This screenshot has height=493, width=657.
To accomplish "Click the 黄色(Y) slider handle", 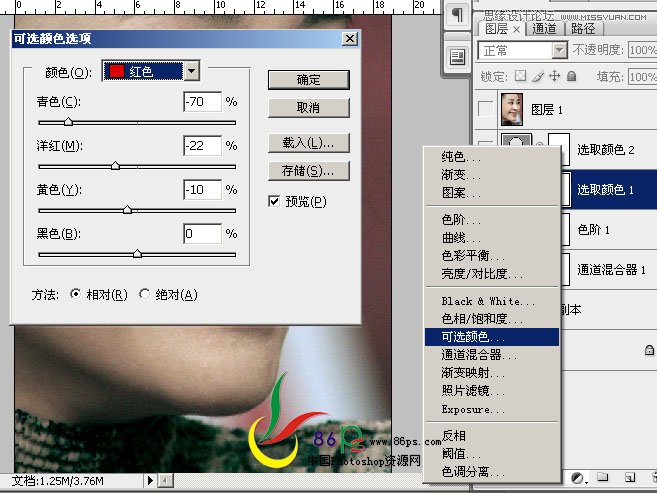I will 127,209.
